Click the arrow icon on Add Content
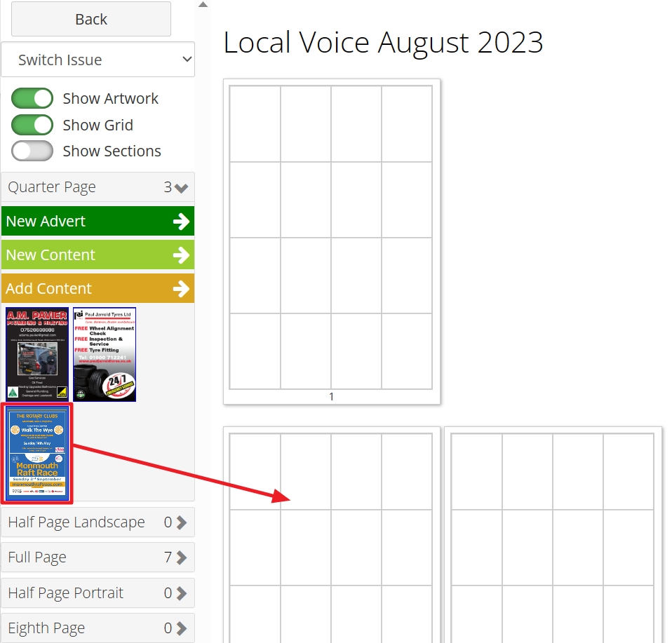The width and height of the screenshot is (672, 643). 181,289
